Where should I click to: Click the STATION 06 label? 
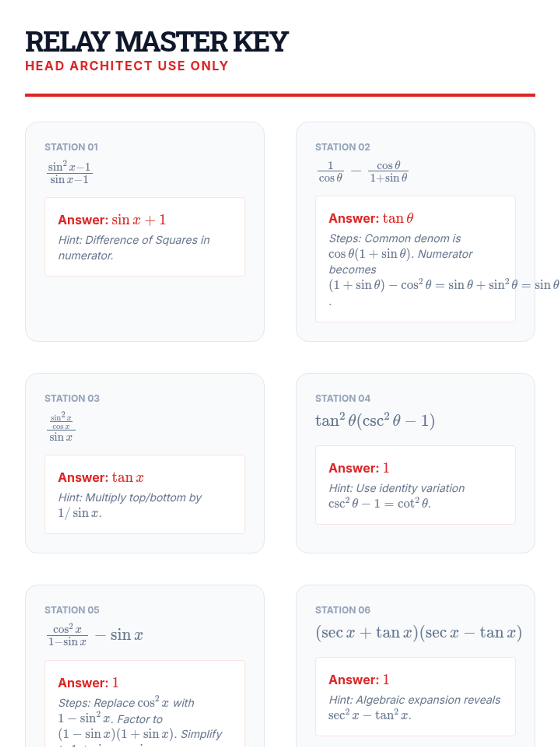(343, 610)
